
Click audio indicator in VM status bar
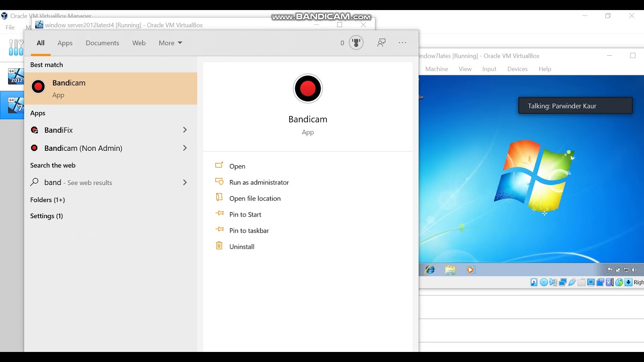[553, 282]
